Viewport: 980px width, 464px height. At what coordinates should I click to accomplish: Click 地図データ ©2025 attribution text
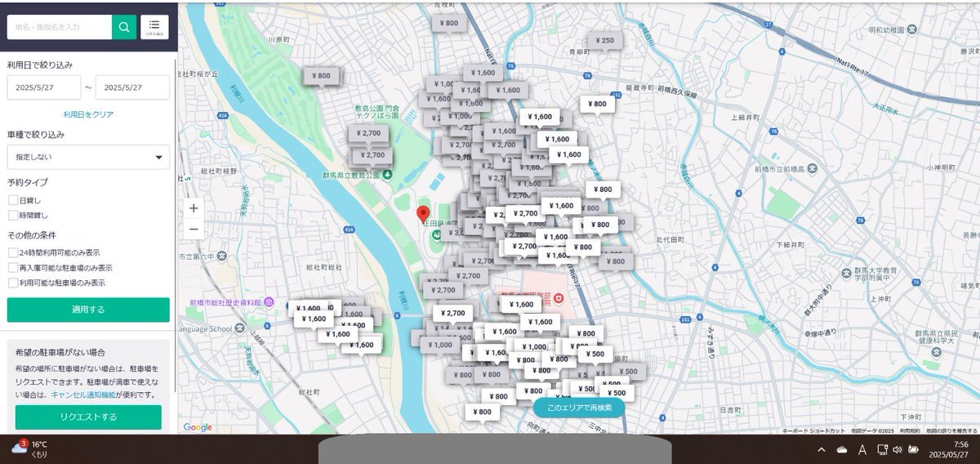[x=872, y=431]
